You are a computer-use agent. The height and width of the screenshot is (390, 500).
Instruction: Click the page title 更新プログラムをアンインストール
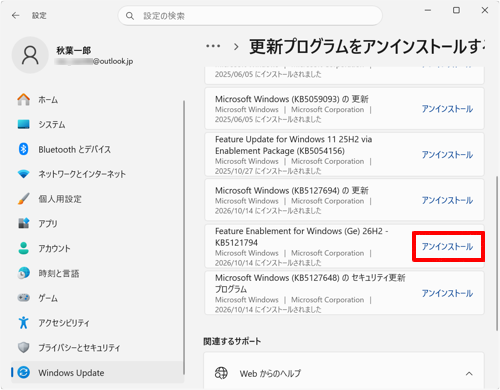[x=367, y=46]
